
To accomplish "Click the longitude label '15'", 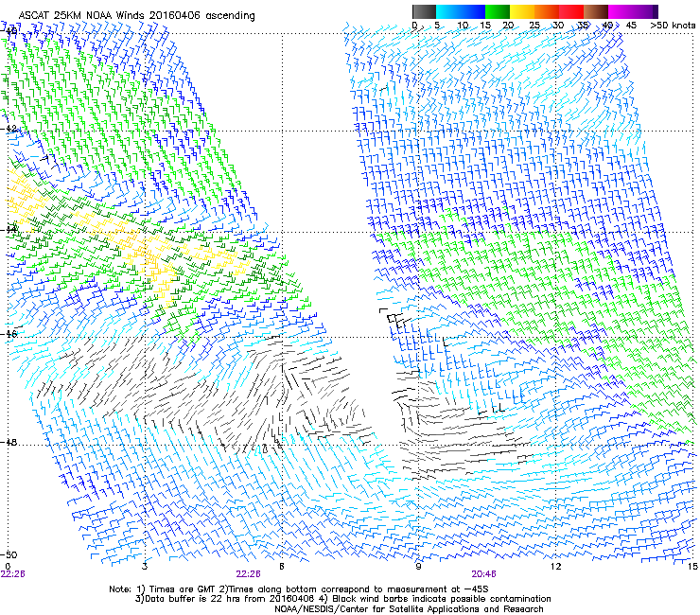I will (x=692, y=566).
